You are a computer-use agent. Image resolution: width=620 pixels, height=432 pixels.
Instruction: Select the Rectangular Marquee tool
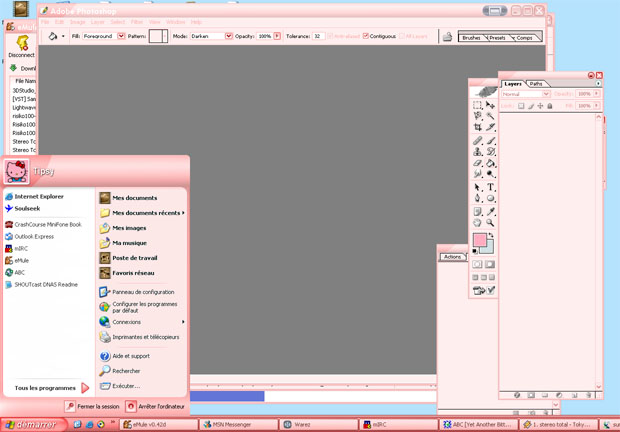(478, 105)
